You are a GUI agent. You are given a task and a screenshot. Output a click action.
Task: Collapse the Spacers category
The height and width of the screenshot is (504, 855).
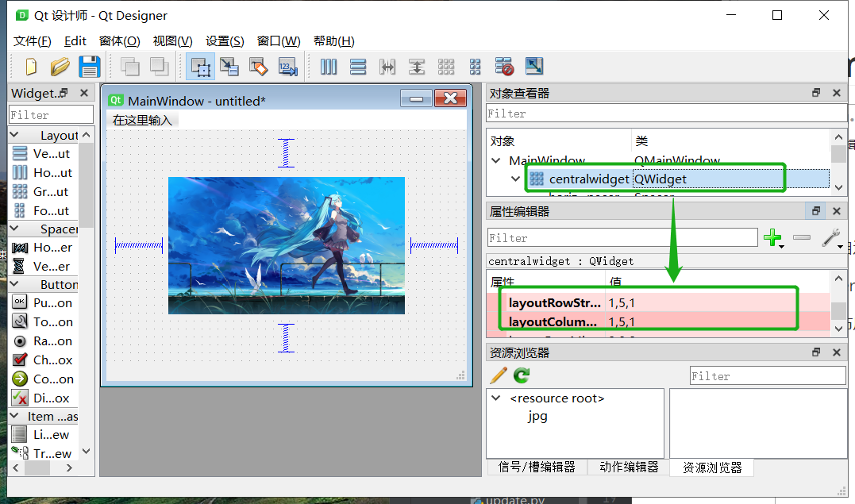coord(14,229)
